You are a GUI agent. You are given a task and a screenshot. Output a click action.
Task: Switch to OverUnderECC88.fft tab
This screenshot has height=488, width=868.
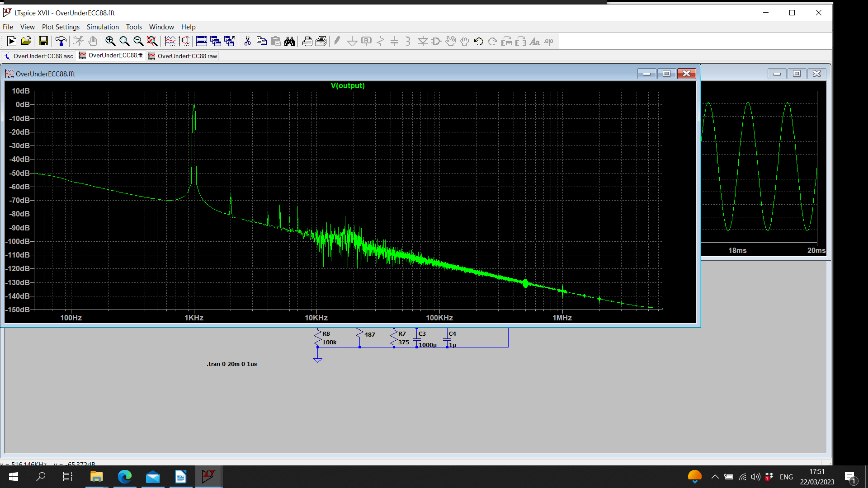click(111, 56)
